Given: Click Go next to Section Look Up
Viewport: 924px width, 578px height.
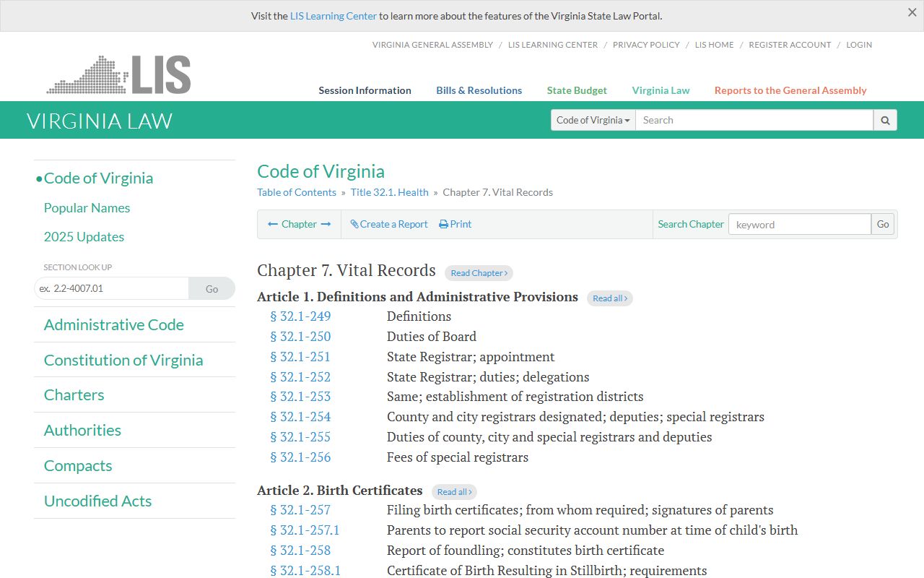Looking at the screenshot, I should [x=212, y=288].
